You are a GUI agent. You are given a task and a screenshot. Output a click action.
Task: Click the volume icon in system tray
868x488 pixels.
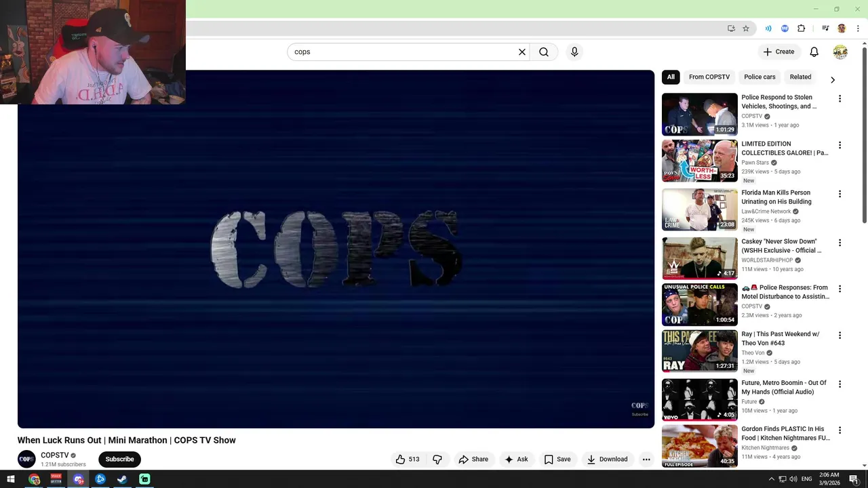coord(793,479)
